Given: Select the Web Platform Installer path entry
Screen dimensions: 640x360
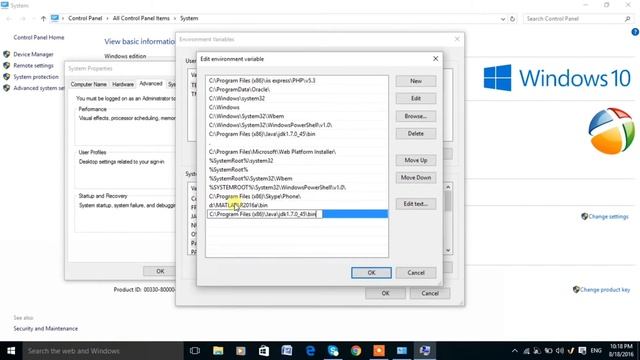Looking at the screenshot, I should pos(297,152).
